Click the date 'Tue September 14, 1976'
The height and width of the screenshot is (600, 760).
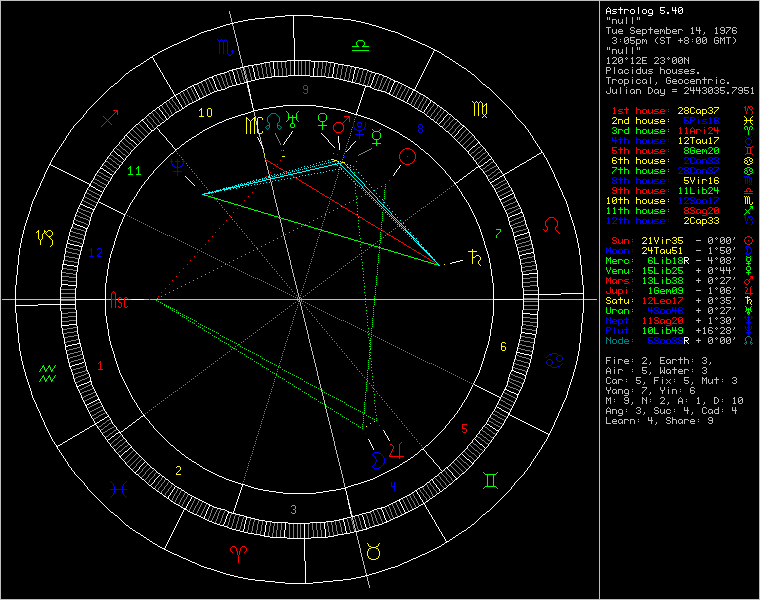pos(671,31)
